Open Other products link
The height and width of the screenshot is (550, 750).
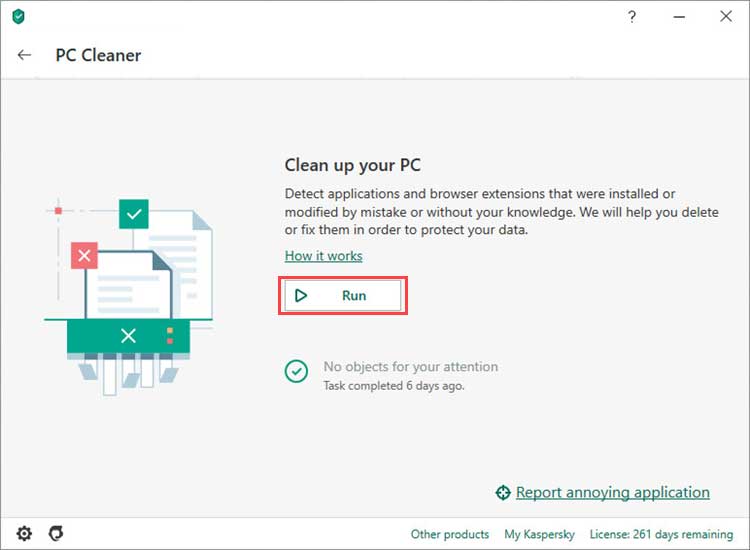point(450,534)
